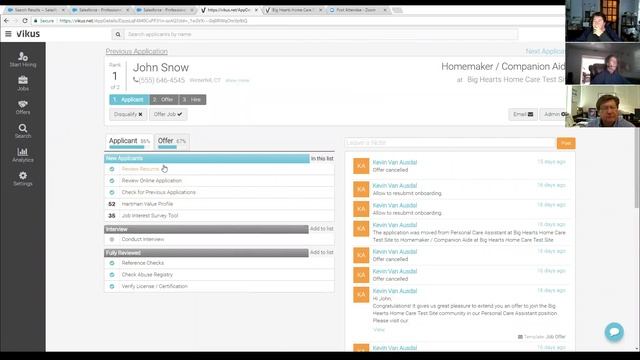The width and height of the screenshot is (640, 360).
Task: Reload the page with browser refresh
Action: (25, 20)
